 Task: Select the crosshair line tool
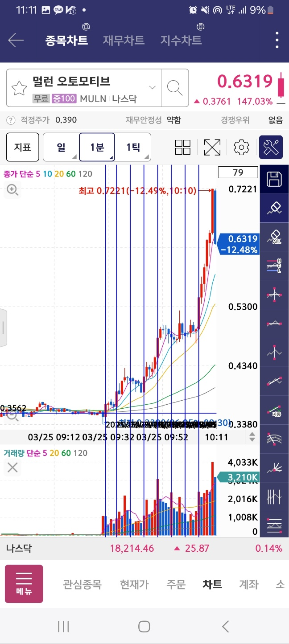tap(274, 294)
